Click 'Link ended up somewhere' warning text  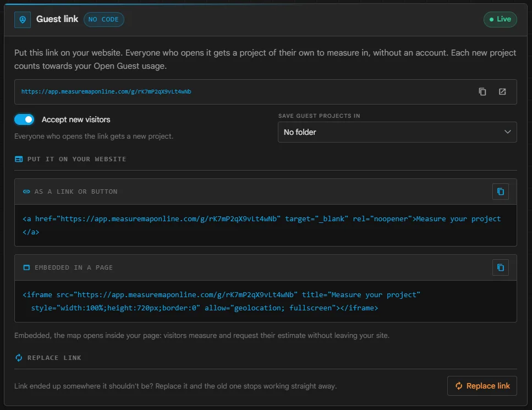point(175,386)
